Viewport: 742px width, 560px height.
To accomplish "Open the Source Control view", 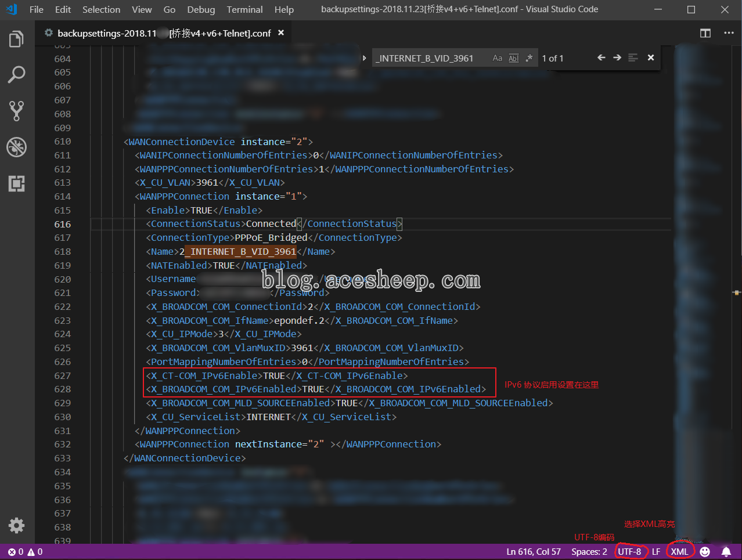I will click(x=16, y=111).
